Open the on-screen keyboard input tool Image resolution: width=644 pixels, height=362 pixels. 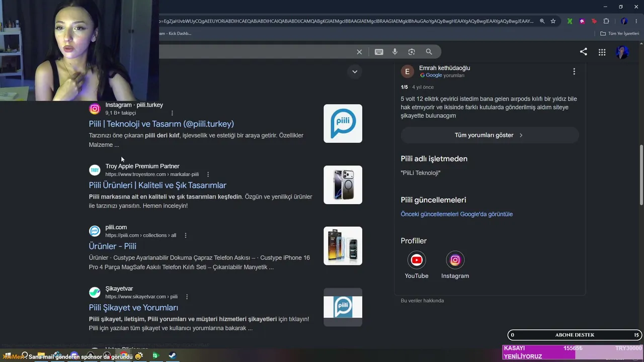click(x=379, y=52)
